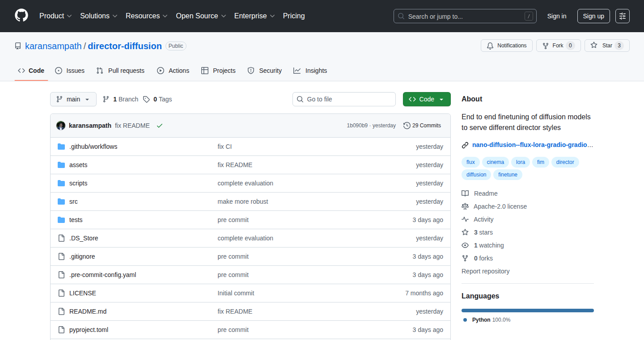Click the Search or jump to box
The width and height of the screenshot is (644, 340).
465,16
